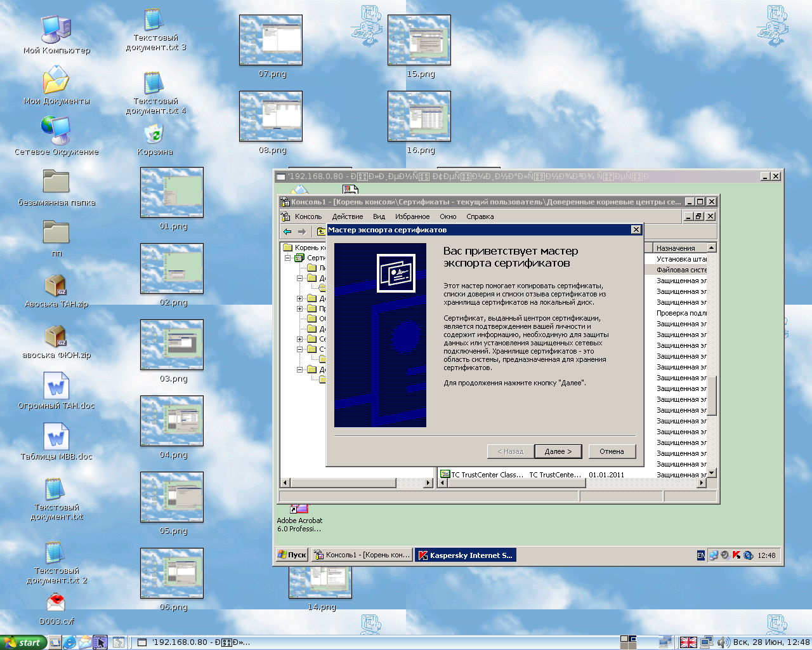
Task: Select the 07.png thumbnail on desktop
Action: pyautogui.click(x=271, y=41)
